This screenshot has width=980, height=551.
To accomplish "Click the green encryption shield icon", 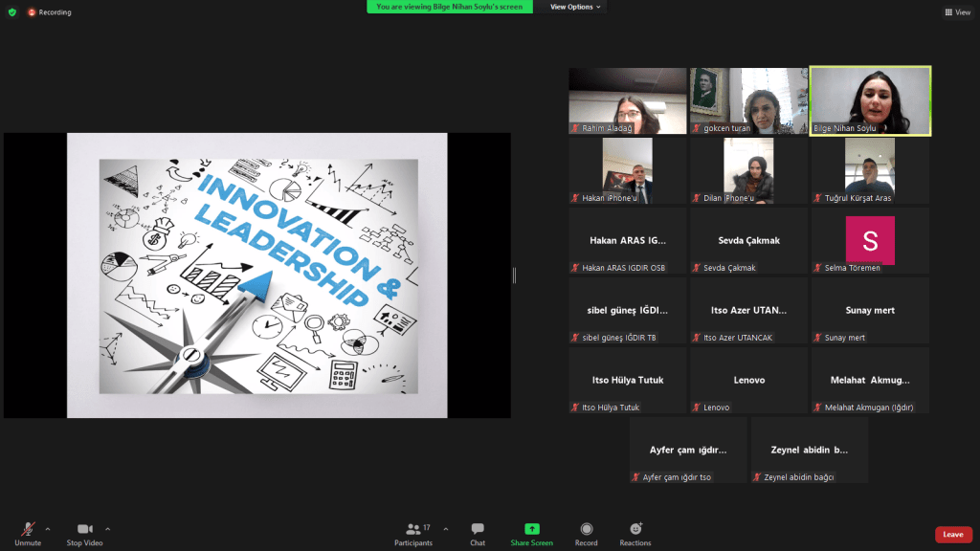I will (x=12, y=12).
